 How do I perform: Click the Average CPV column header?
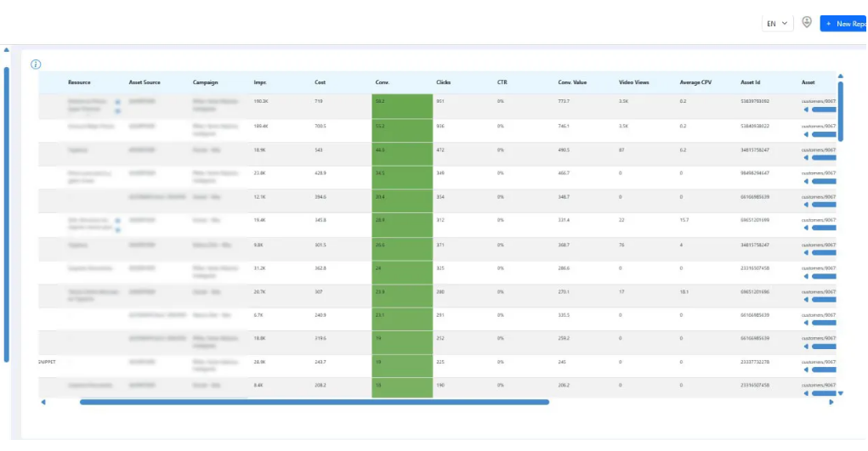point(695,82)
